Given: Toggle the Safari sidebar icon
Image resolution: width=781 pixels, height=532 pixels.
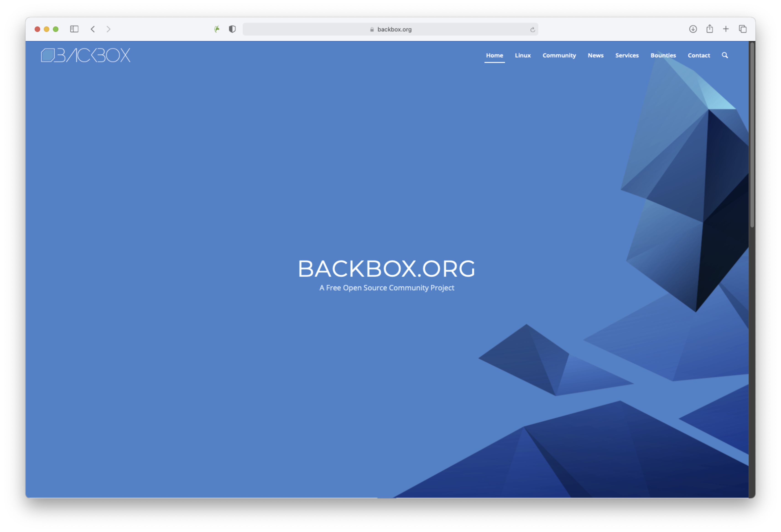Looking at the screenshot, I should [74, 29].
